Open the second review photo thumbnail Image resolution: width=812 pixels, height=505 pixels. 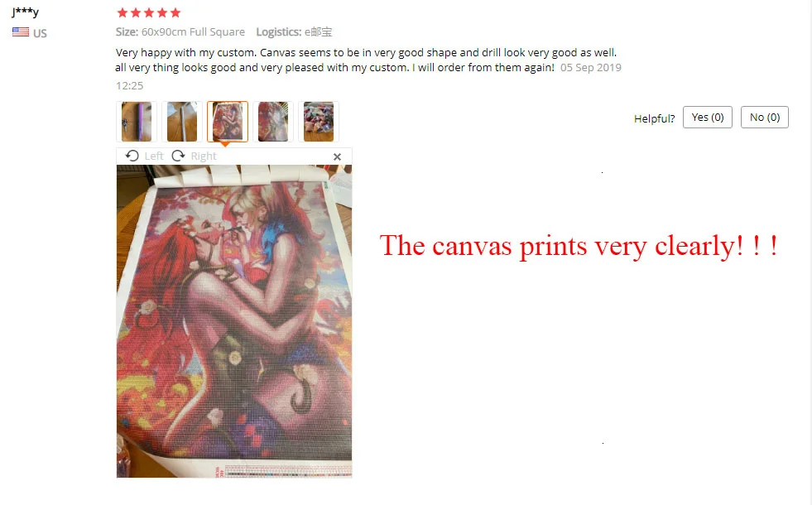182,122
